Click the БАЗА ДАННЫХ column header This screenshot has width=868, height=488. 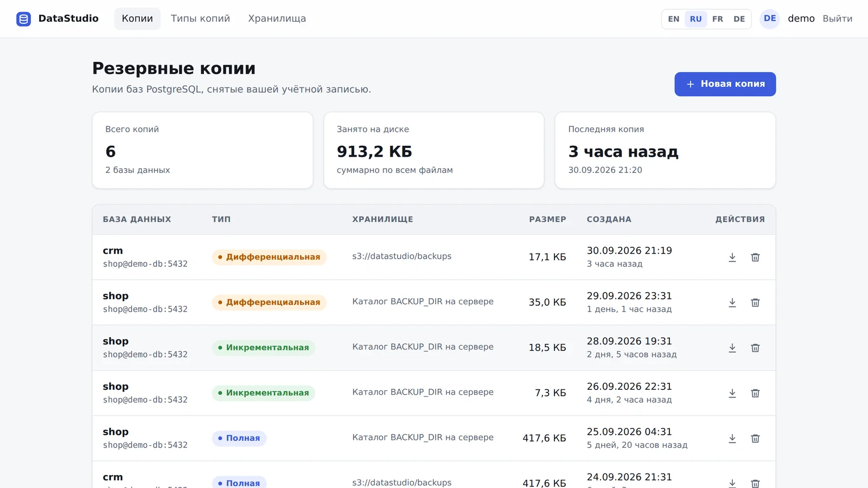137,219
